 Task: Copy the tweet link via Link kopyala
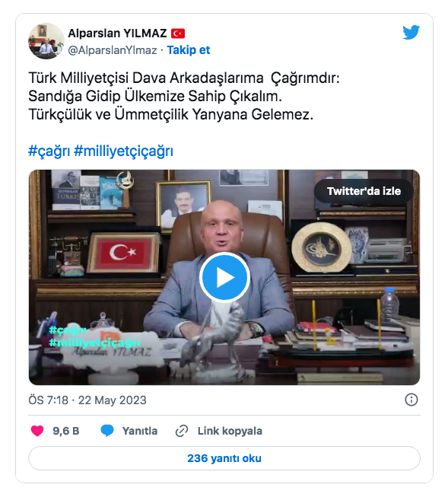click(x=230, y=431)
